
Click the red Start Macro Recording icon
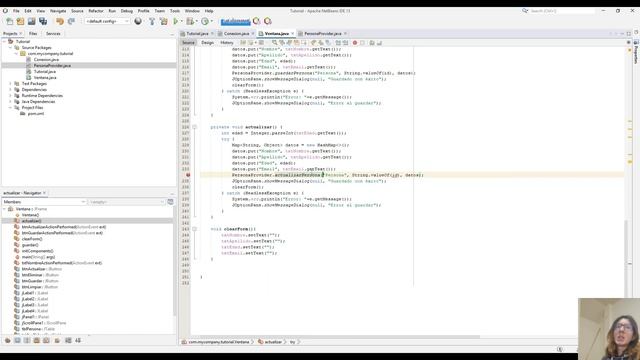click(x=355, y=42)
